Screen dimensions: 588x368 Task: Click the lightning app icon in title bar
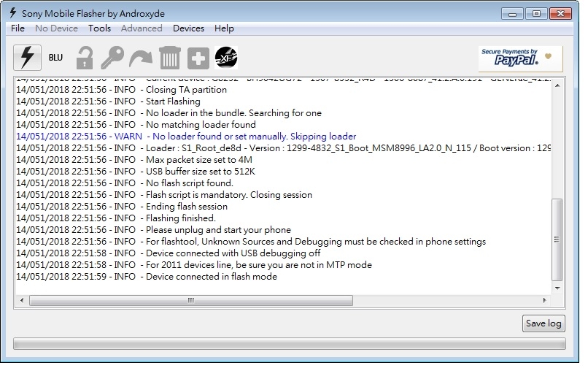pos(13,13)
